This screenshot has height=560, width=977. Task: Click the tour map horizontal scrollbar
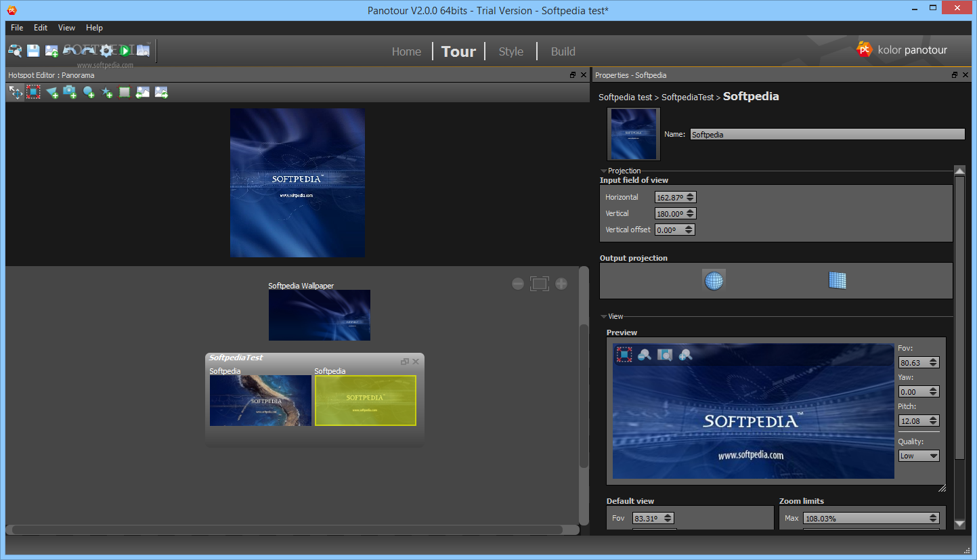[287, 530]
